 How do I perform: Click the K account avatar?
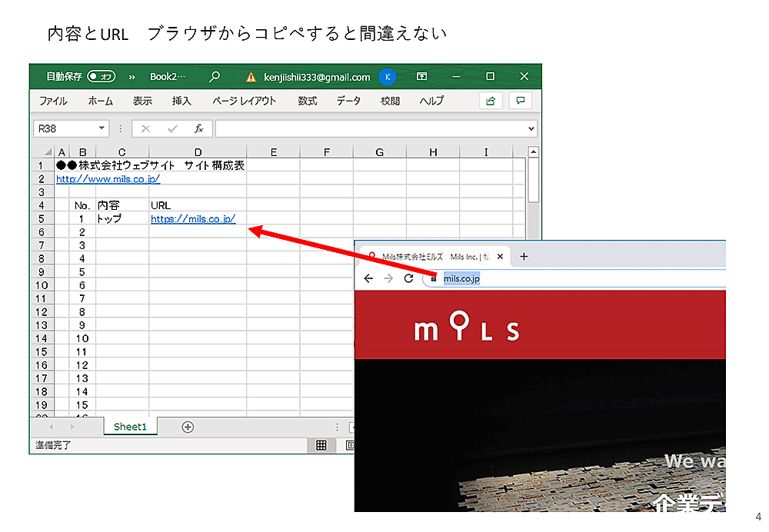388,77
